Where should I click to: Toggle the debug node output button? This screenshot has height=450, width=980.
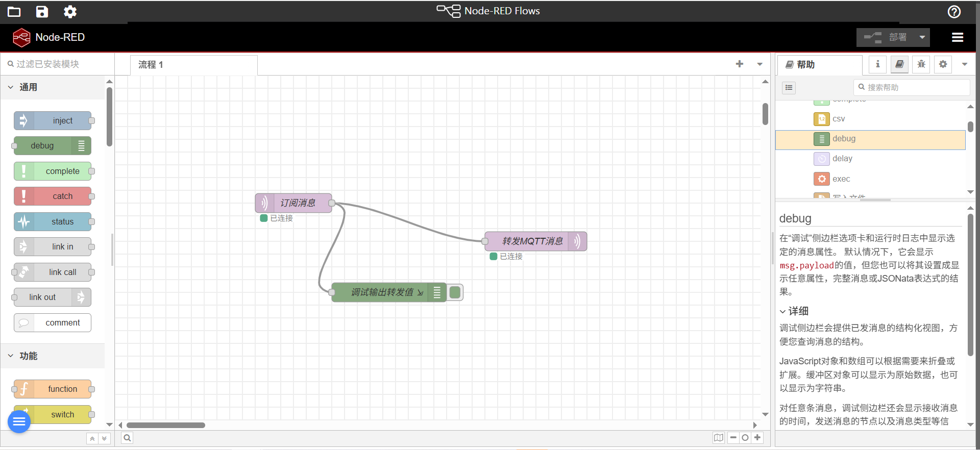(455, 292)
